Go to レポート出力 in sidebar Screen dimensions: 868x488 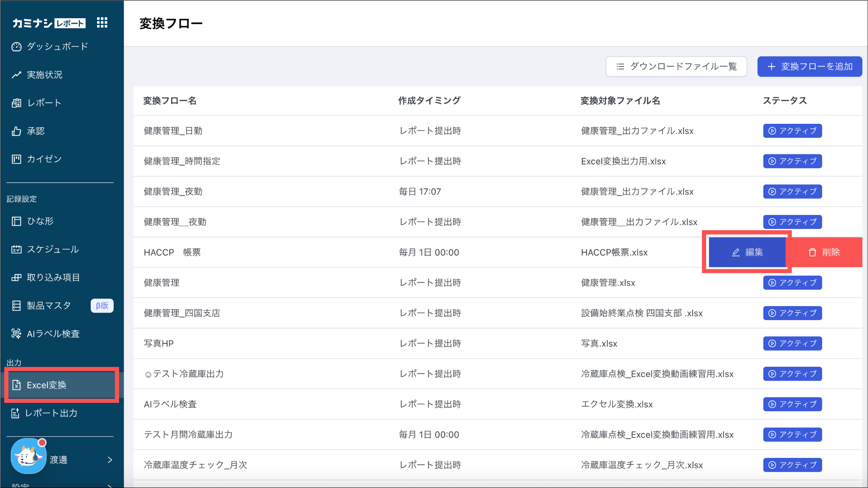pyautogui.click(x=51, y=413)
